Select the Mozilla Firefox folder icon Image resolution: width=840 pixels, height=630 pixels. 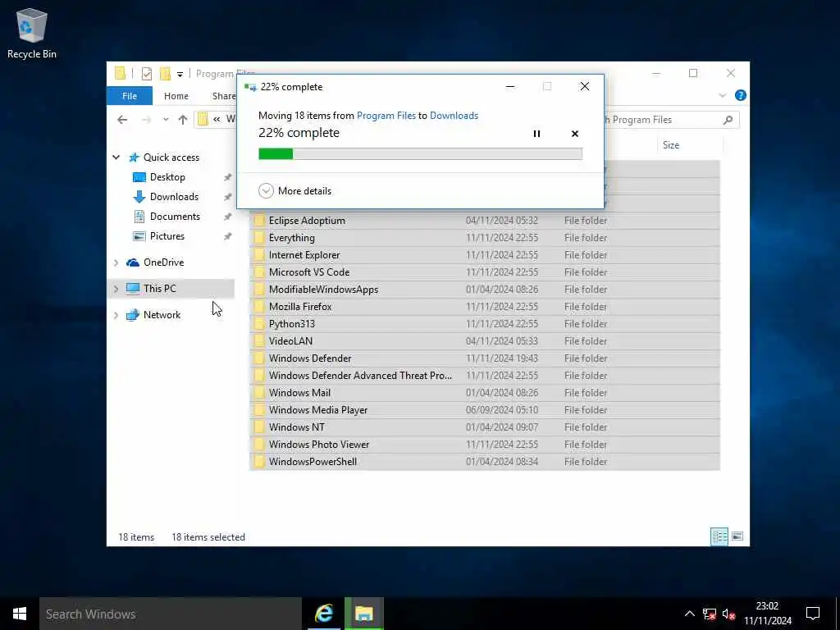coord(259,307)
